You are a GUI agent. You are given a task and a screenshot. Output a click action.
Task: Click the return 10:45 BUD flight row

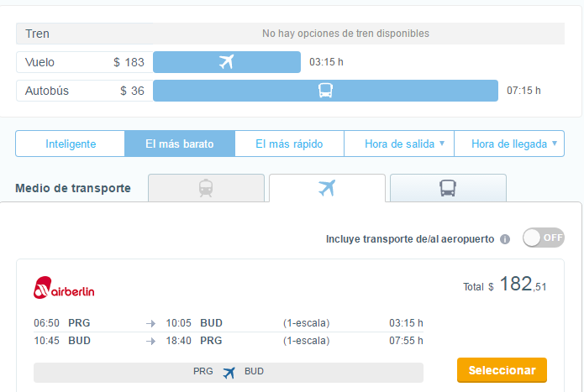tap(227, 341)
